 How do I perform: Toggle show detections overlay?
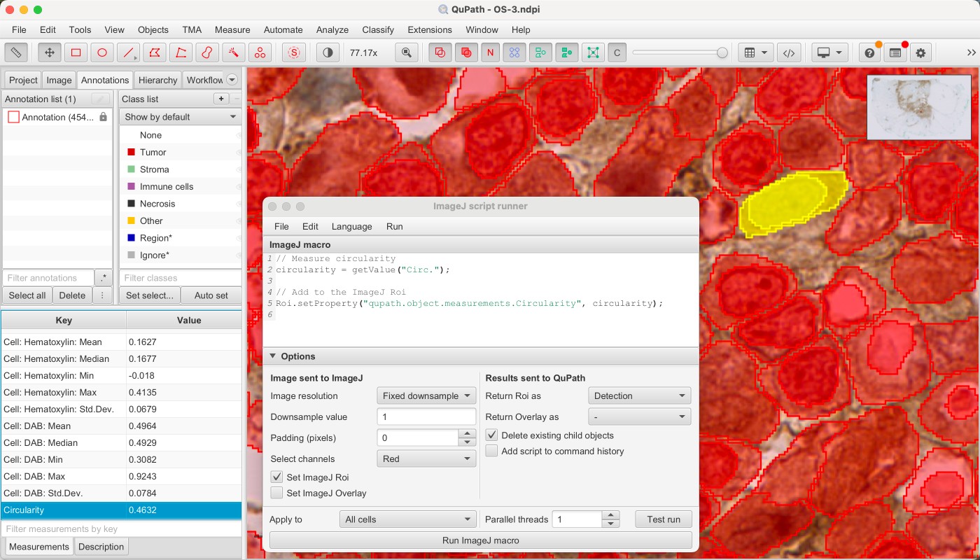(540, 52)
